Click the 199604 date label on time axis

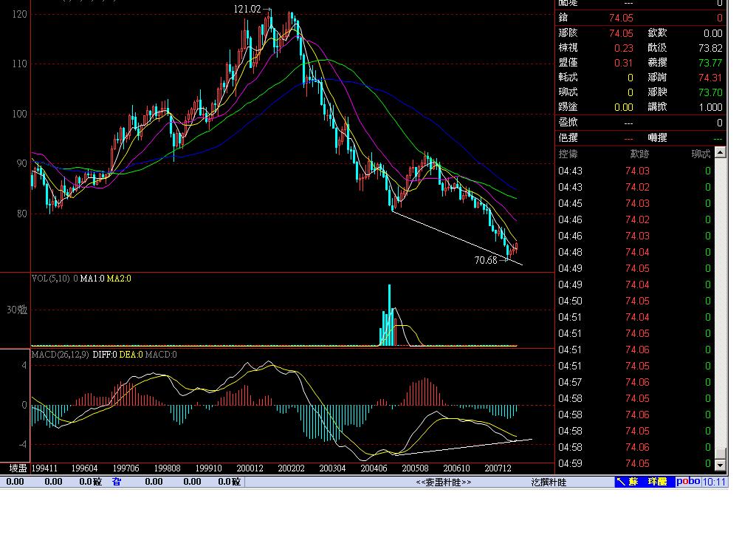pyautogui.click(x=84, y=468)
